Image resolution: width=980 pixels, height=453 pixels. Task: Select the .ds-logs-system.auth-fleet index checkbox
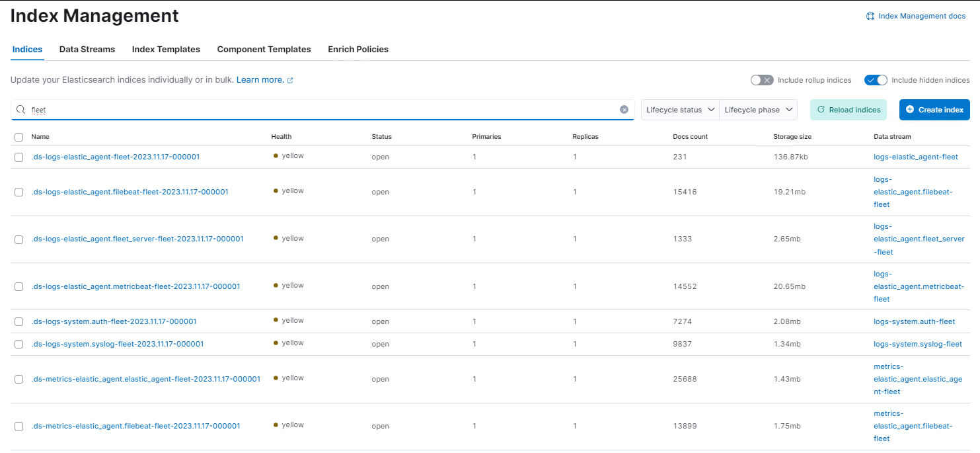[19, 321]
